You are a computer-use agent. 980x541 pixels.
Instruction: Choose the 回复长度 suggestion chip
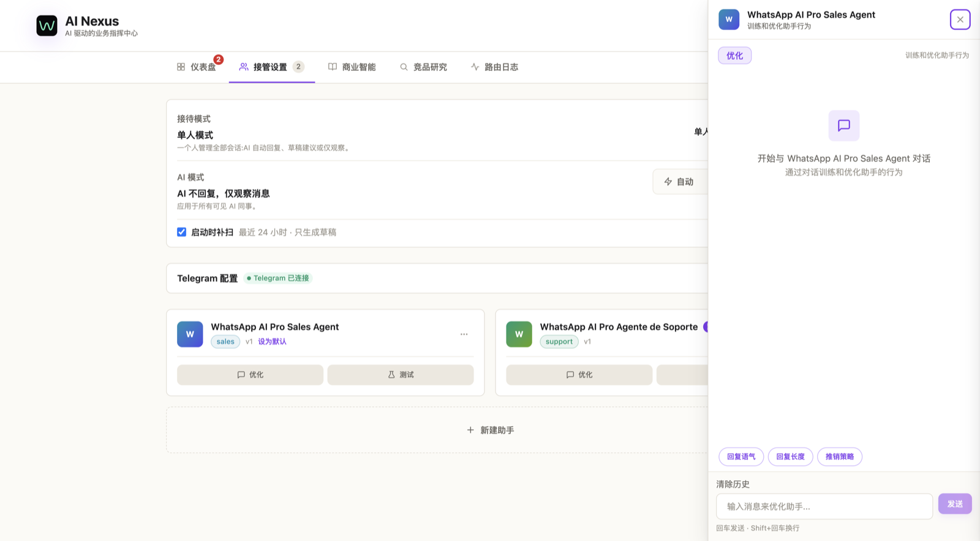[x=790, y=457]
